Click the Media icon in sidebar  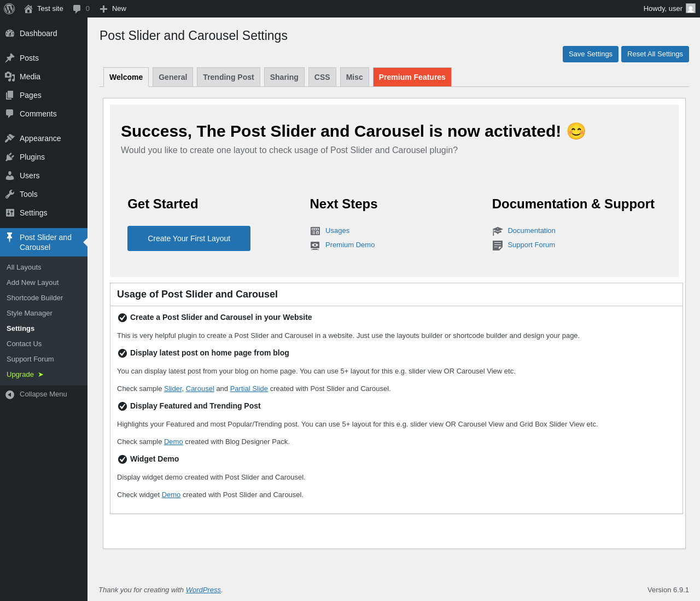(10, 77)
